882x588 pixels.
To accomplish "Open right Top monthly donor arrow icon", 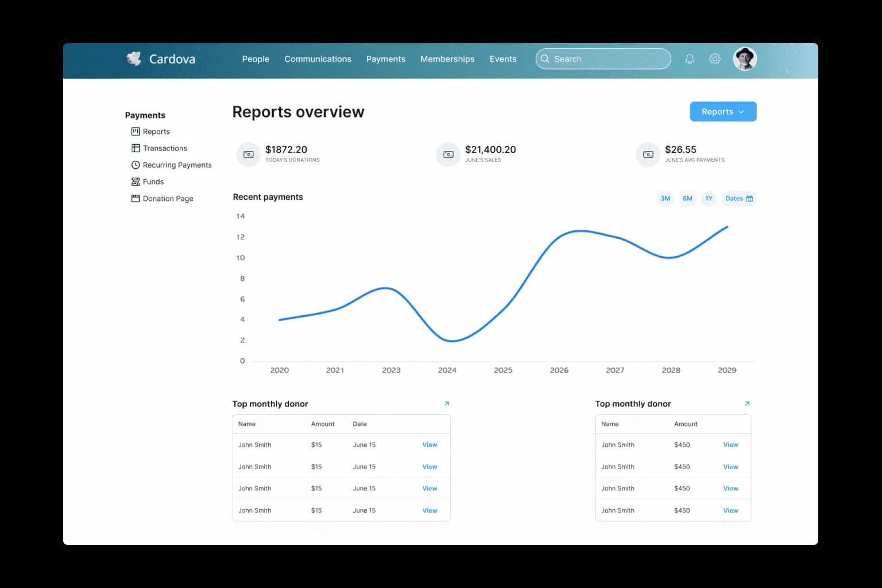I will [747, 404].
